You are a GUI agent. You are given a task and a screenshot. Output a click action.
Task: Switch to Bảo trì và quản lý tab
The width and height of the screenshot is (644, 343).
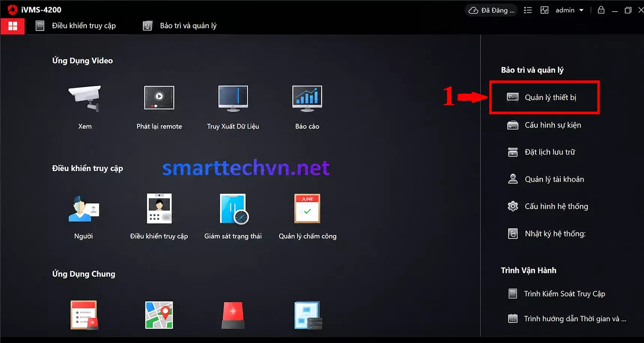click(x=180, y=26)
